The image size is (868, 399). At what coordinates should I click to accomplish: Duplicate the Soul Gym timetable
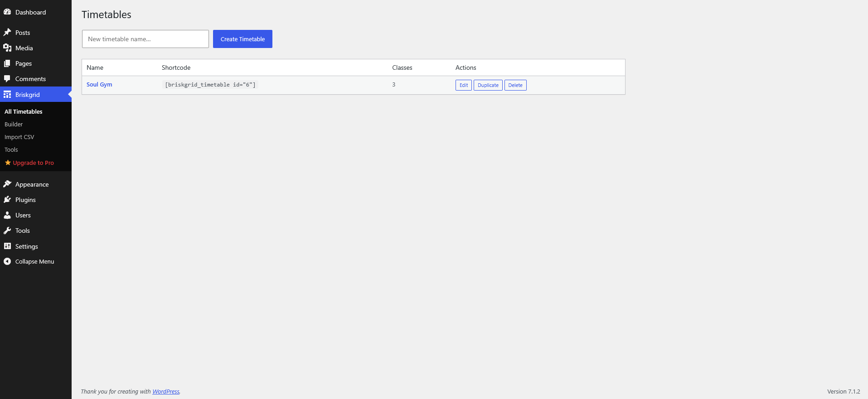coord(488,85)
